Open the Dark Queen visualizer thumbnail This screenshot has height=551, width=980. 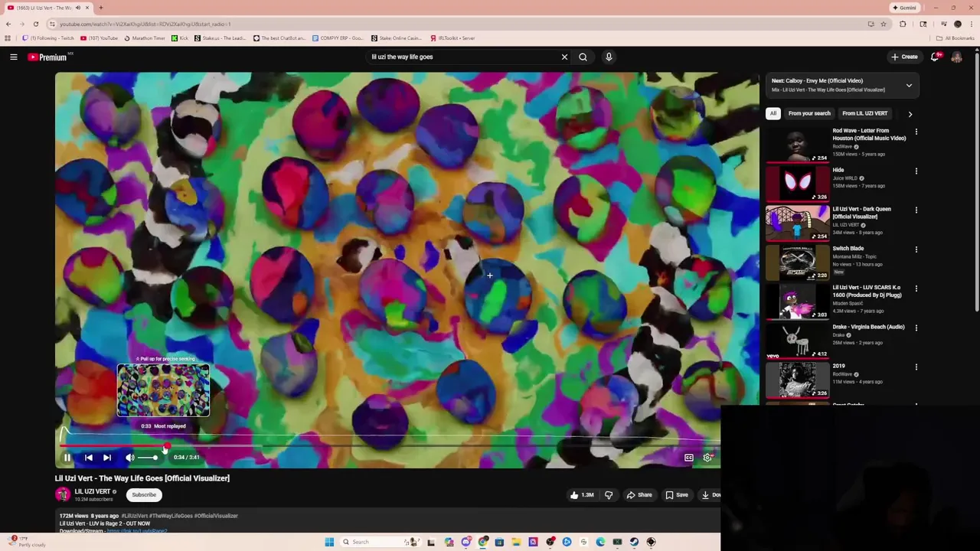pyautogui.click(x=797, y=223)
